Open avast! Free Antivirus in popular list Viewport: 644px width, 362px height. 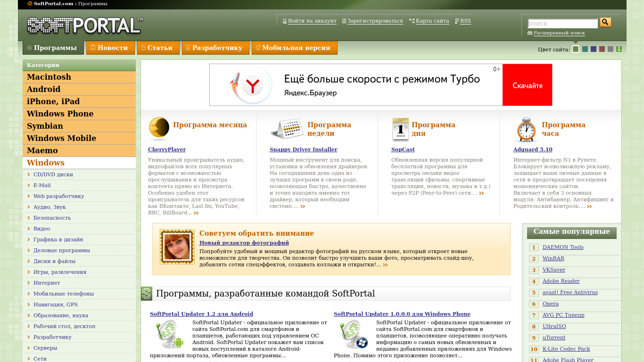point(570,292)
